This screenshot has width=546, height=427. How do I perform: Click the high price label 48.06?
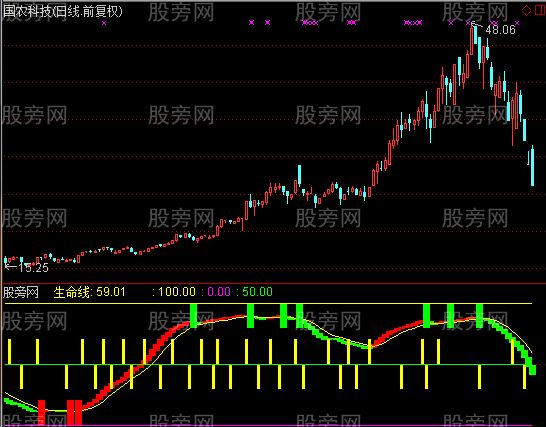(x=500, y=30)
